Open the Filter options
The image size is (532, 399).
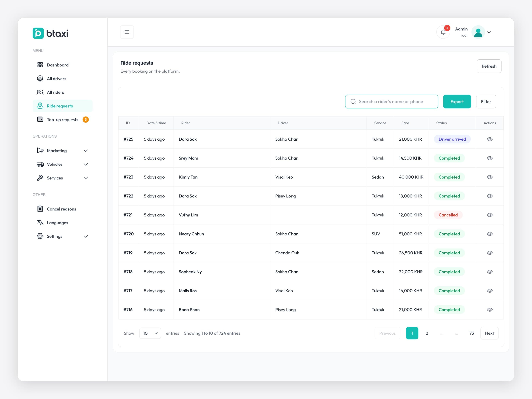(486, 101)
